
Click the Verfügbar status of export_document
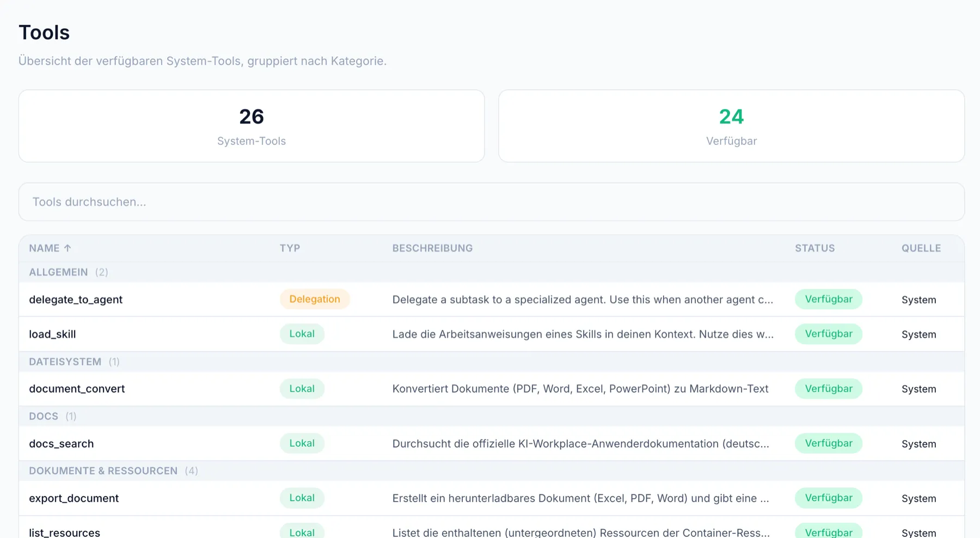pos(829,498)
